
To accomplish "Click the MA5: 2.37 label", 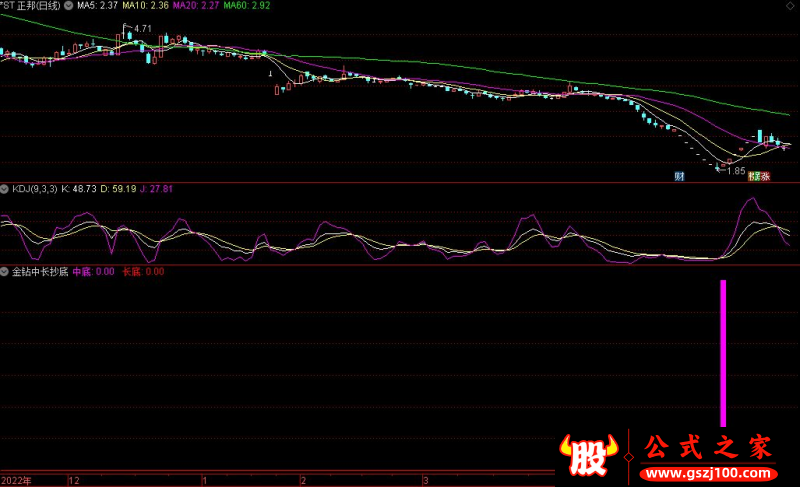I will 97,6.
